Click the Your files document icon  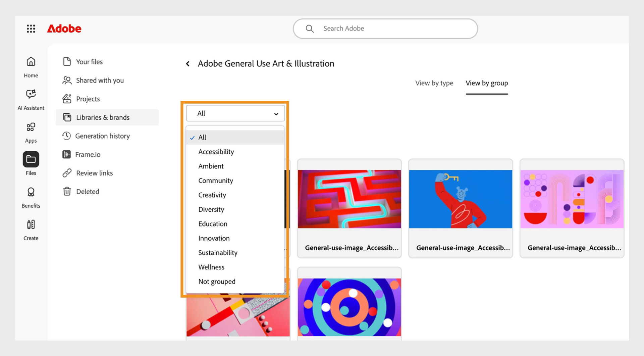67,61
